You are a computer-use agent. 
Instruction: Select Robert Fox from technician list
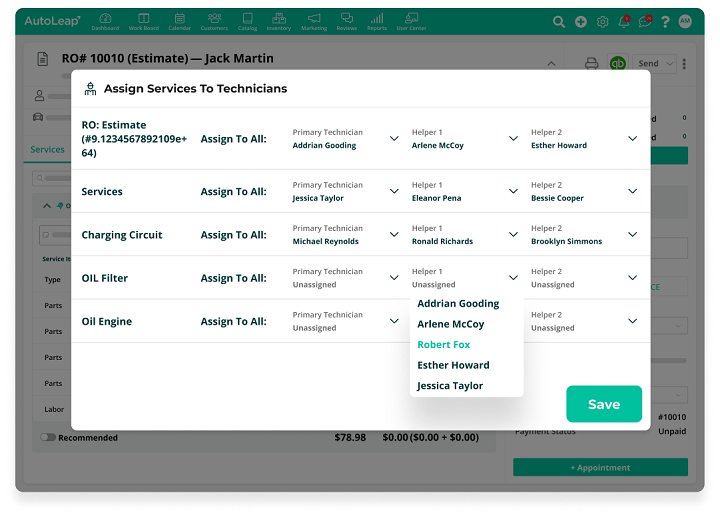[444, 345]
